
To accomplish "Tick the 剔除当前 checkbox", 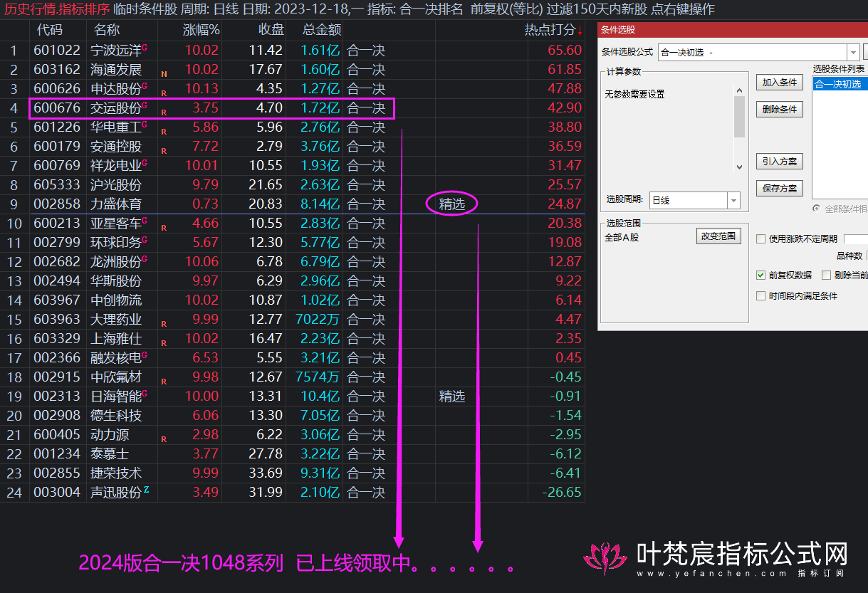I will 826,275.
